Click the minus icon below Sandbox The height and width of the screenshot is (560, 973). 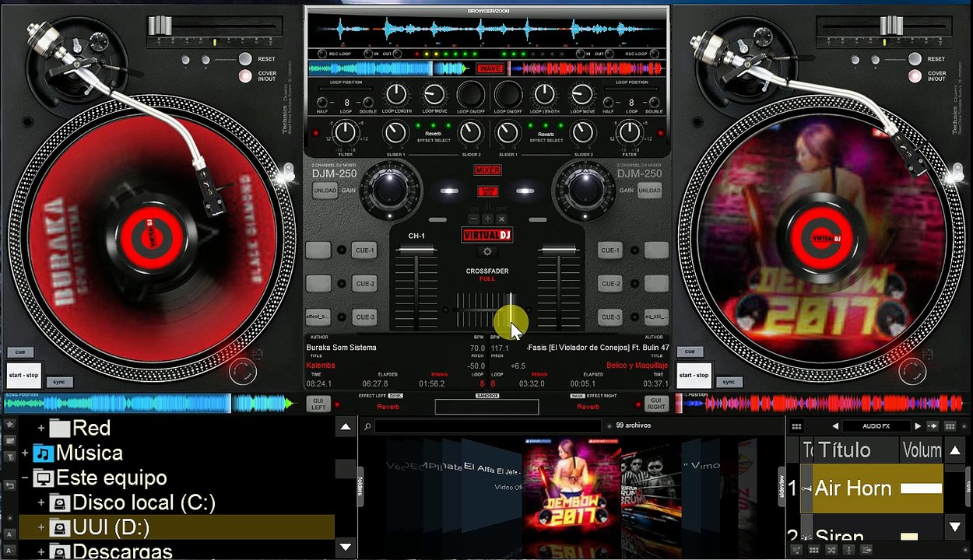point(474,219)
